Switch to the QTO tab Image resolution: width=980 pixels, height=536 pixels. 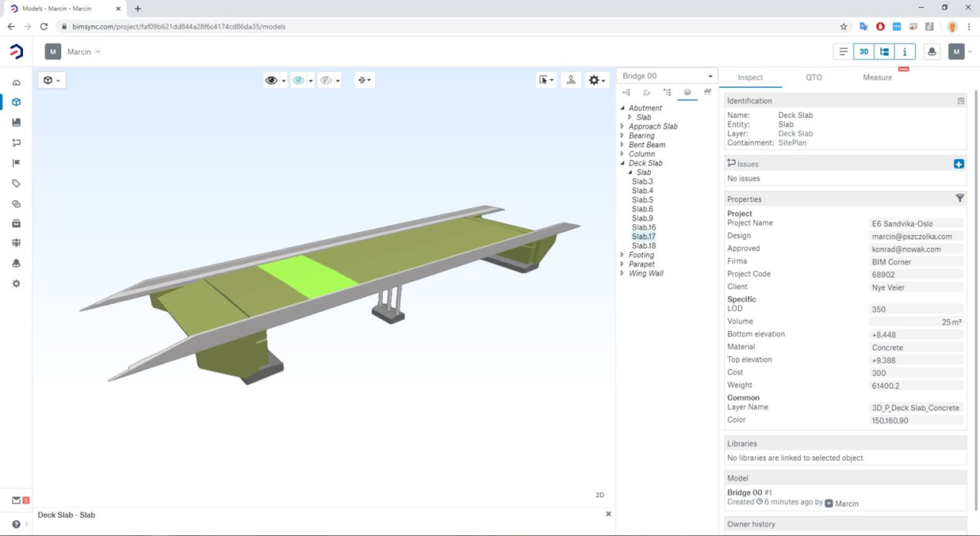point(813,77)
